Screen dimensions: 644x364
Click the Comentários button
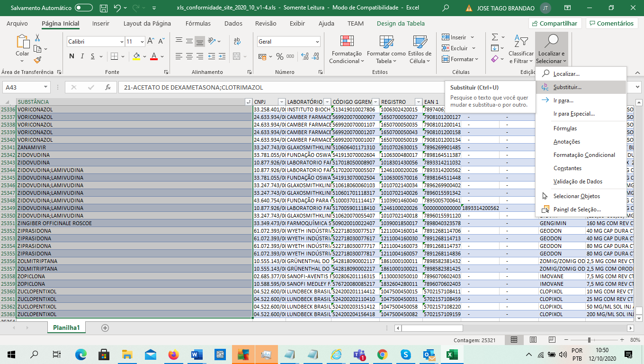coord(611,23)
